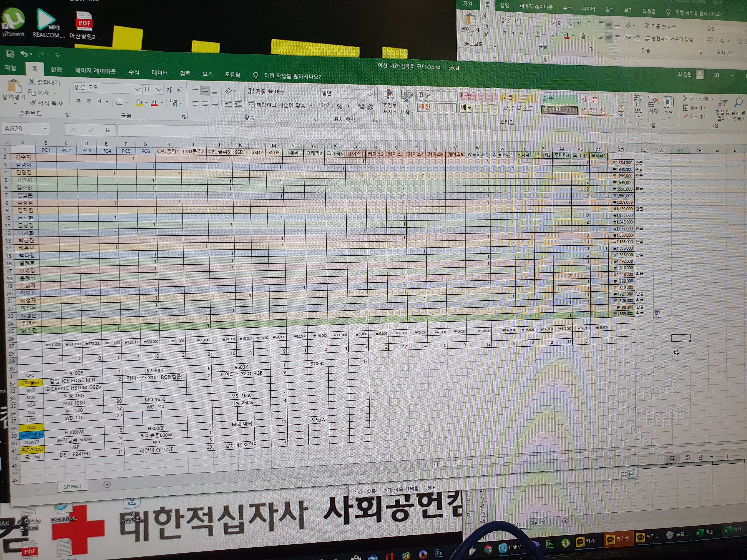Image resolution: width=747 pixels, height=560 pixels.
Task: Toggle Underline (가) formatting in front Excel
Action: coord(99,101)
